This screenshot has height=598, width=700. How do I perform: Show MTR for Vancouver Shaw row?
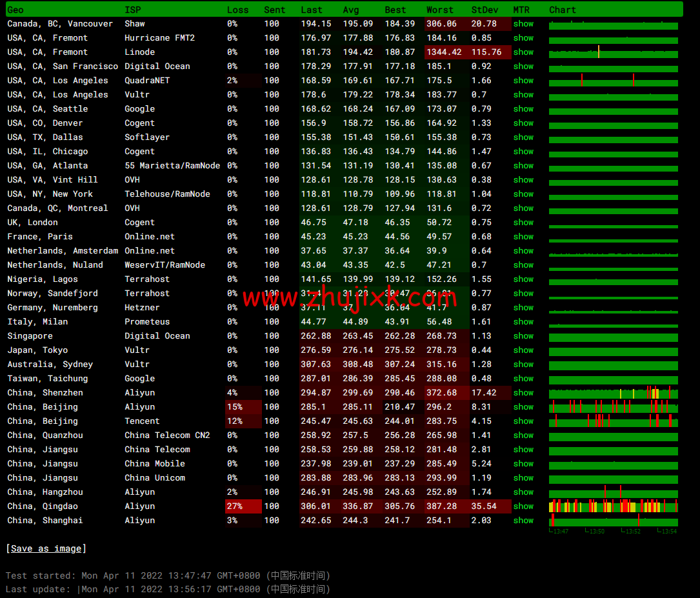click(523, 24)
